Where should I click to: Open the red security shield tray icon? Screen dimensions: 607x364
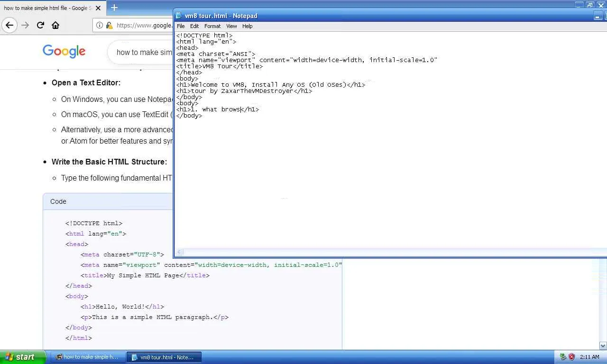(x=571, y=357)
